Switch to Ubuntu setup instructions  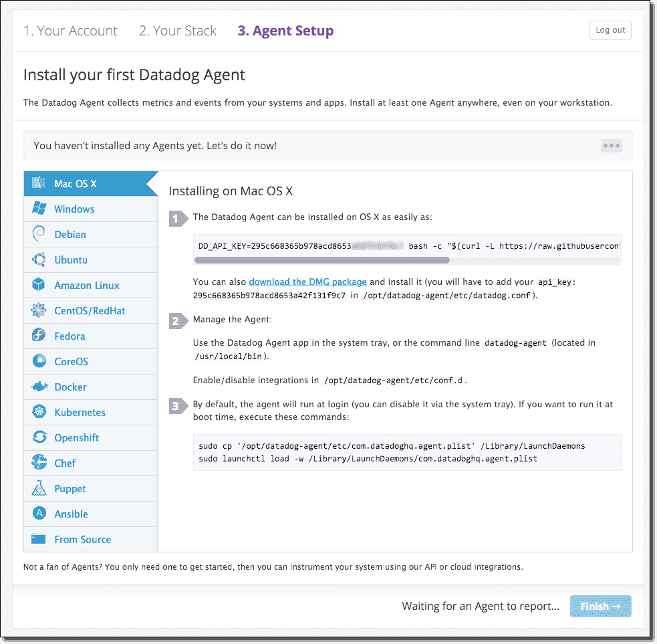tap(70, 259)
